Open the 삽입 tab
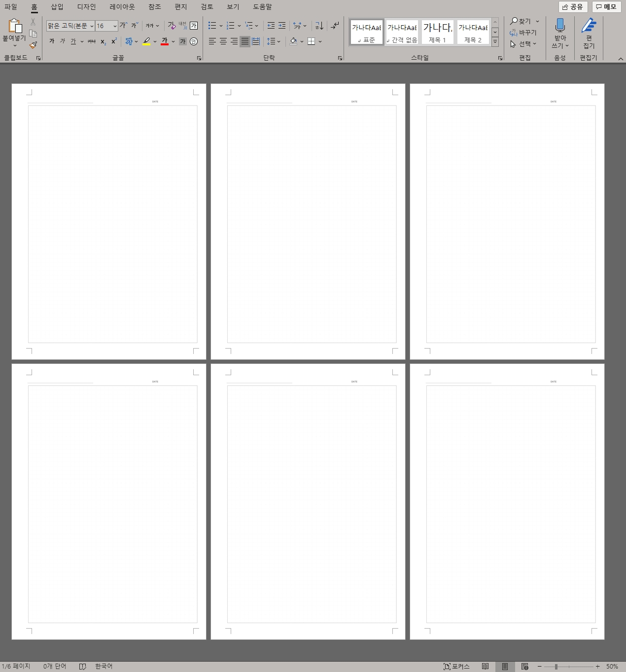This screenshot has height=672, width=626. tap(57, 7)
